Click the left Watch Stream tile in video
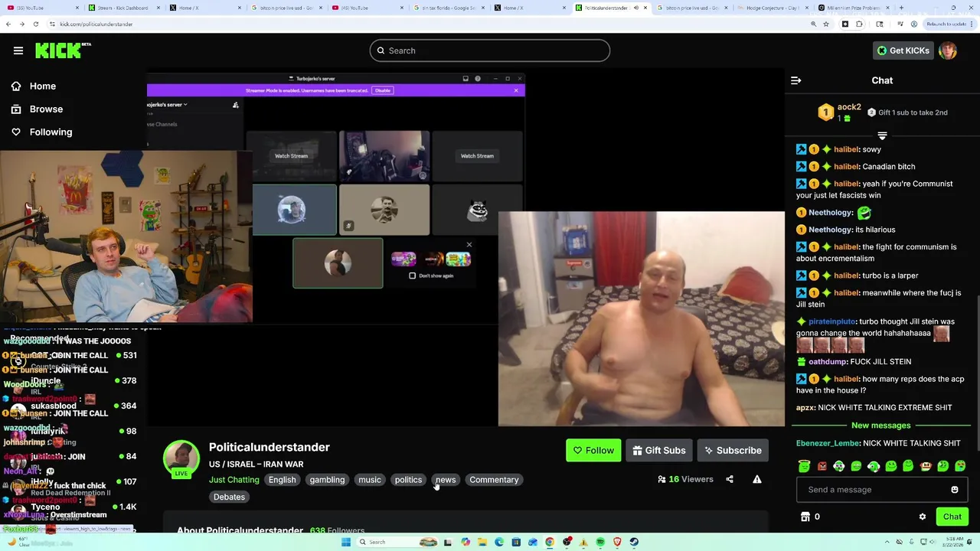 click(291, 156)
